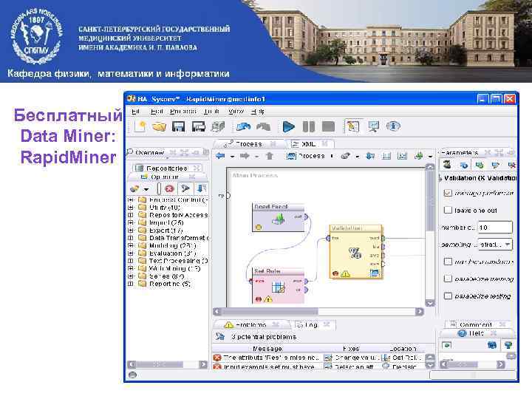This screenshot has height=399, width=532.
Task: Select the Set Role operator
Action: [x=279, y=285]
